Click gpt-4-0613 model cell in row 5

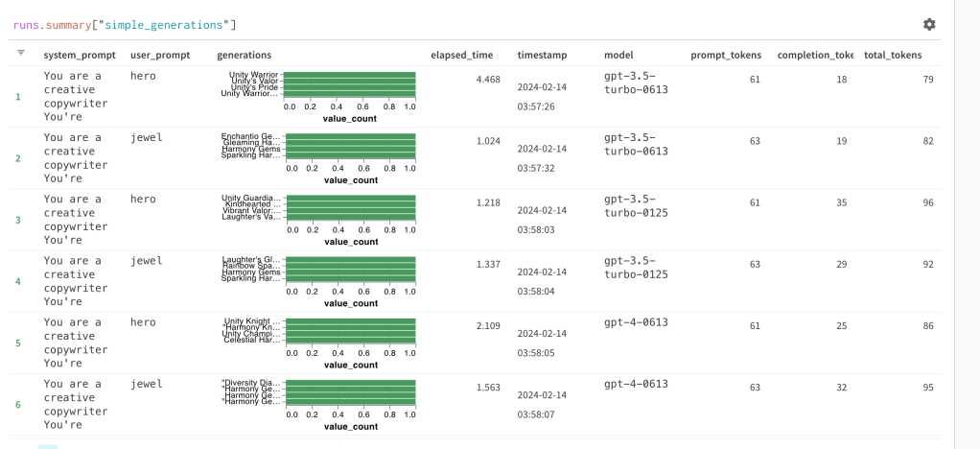click(636, 322)
